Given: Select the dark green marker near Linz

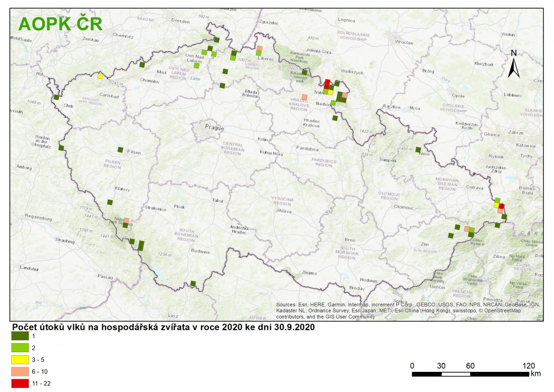Looking at the screenshot, I should (193, 284).
